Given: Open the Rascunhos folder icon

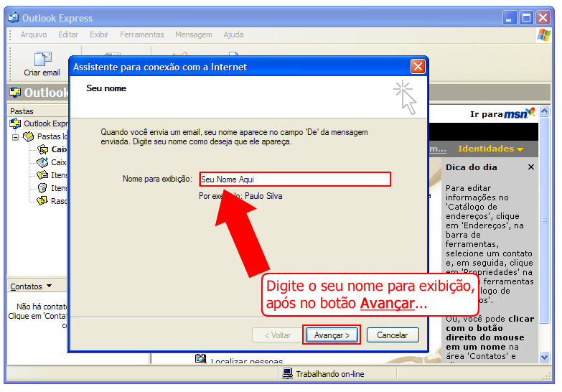Looking at the screenshot, I should tap(42, 201).
